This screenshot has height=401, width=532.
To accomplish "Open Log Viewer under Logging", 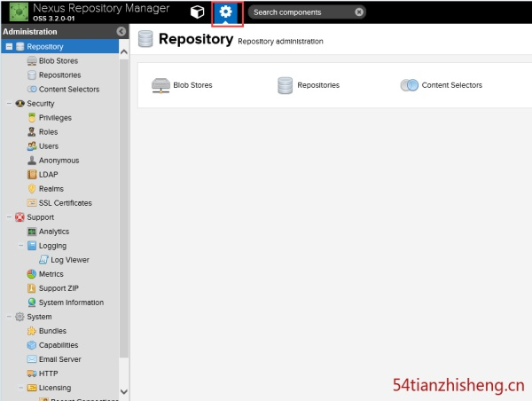I will (x=70, y=260).
